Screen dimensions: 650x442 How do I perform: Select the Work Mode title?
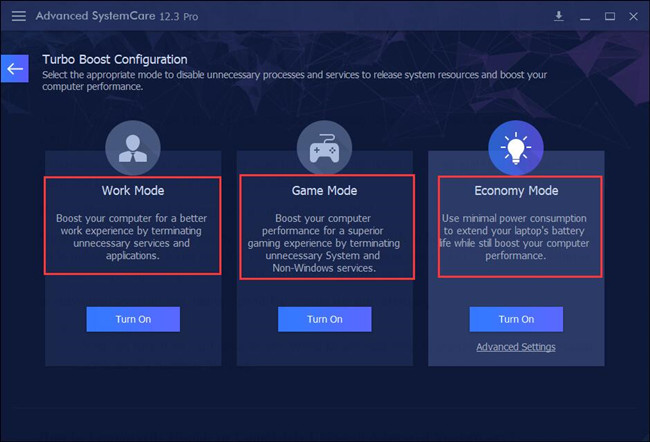133,191
